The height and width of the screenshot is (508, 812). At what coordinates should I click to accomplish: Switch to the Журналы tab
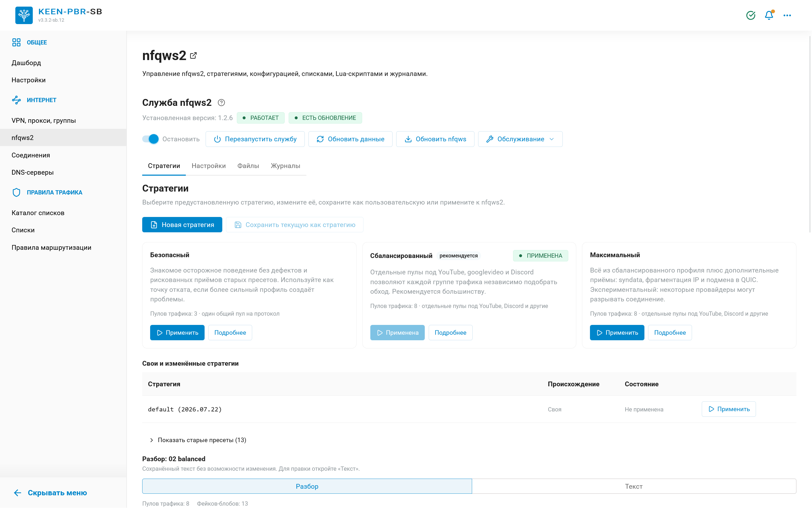pyautogui.click(x=285, y=166)
